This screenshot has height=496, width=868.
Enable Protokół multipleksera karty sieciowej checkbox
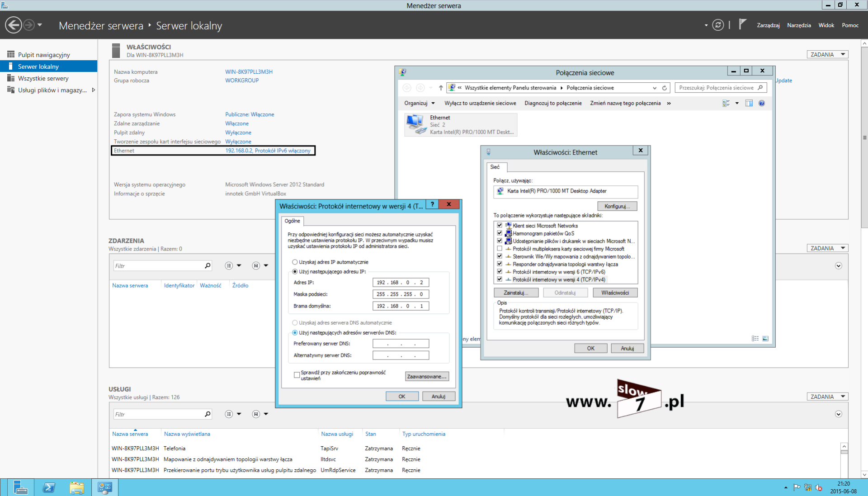point(500,249)
